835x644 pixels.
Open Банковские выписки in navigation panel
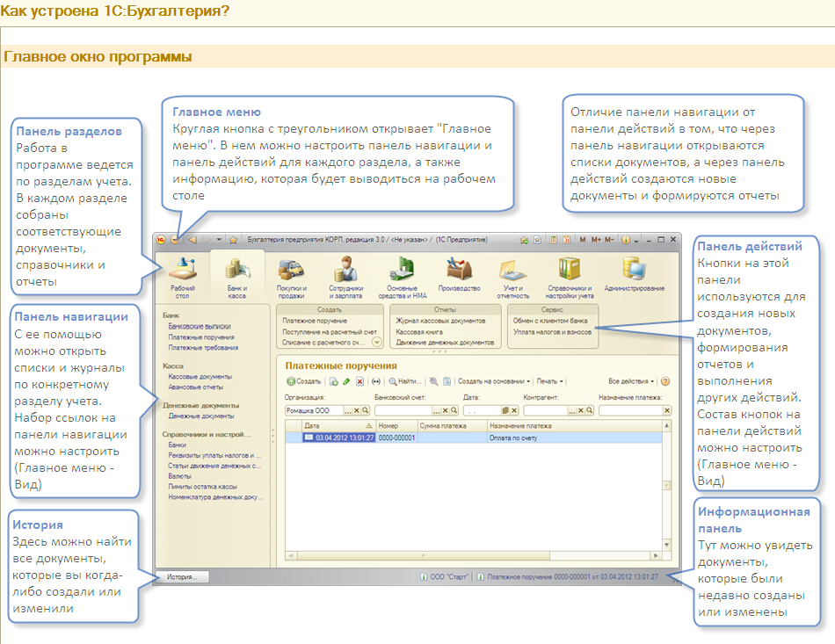click(200, 326)
